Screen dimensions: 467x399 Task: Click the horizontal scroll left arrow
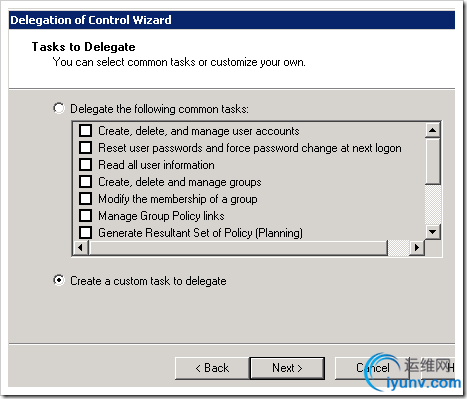[x=80, y=248]
